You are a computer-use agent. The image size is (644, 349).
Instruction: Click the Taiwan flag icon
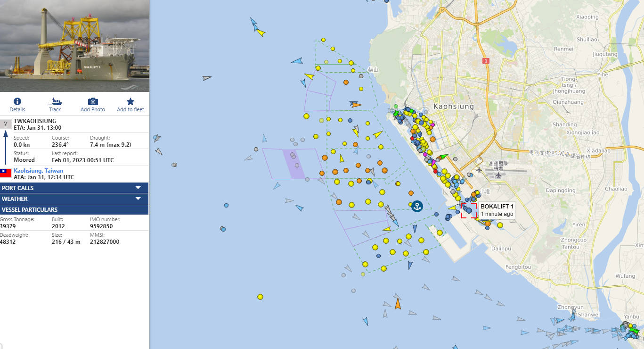coord(6,173)
